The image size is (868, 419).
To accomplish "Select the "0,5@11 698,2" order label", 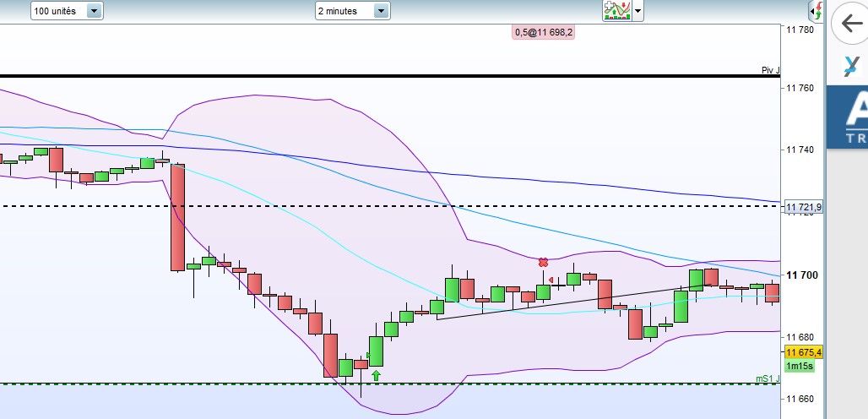I will (544, 33).
